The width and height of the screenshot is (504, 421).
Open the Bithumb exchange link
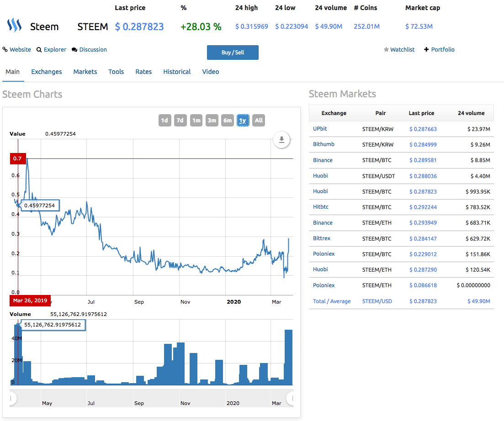(324, 144)
